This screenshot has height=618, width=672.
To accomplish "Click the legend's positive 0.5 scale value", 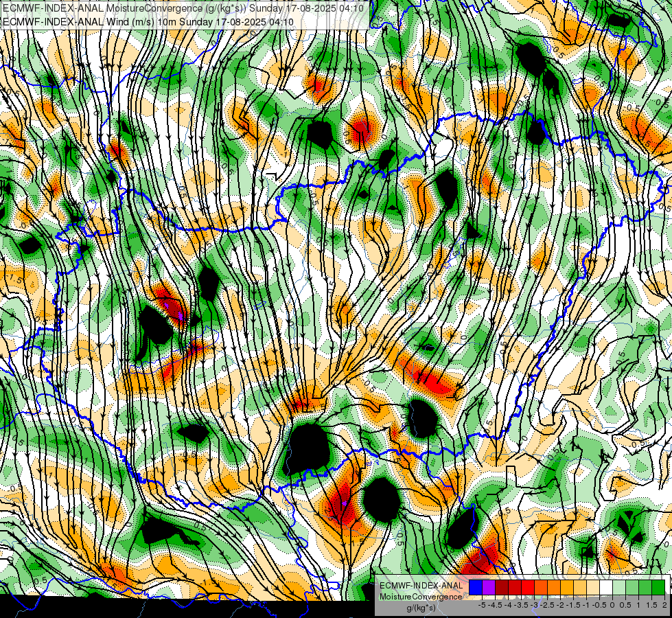I will coord(626,605).
